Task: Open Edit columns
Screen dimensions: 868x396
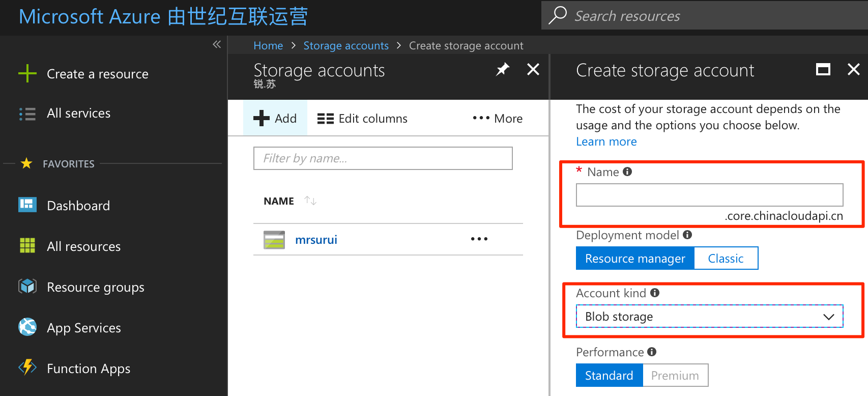Action: tap(362, 119)
